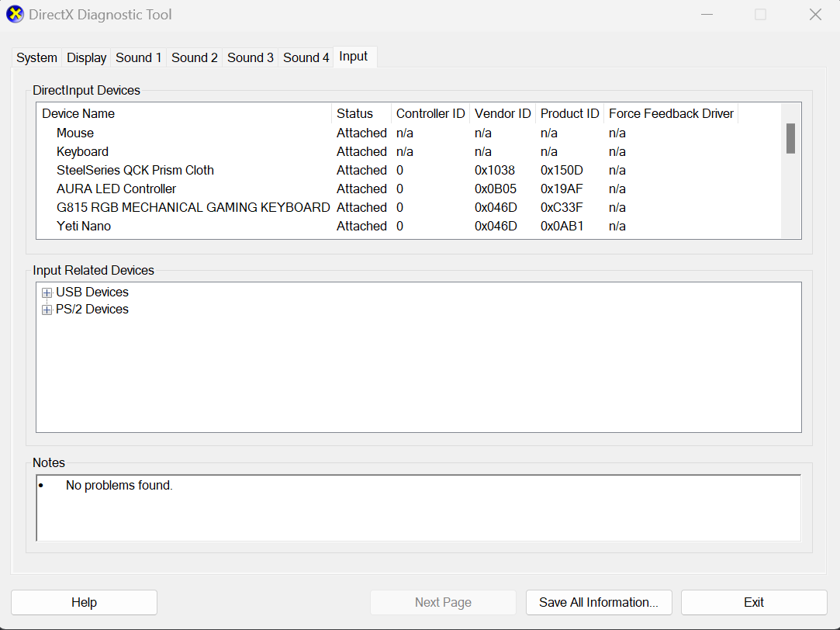Minimize the DirectX Diagnostic Tool window
This screenshot has height=630, width=840.
tap(707, 15)
